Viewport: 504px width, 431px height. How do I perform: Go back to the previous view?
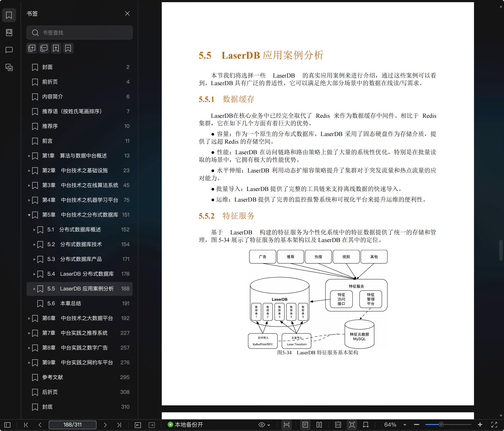tap(138, 425)
